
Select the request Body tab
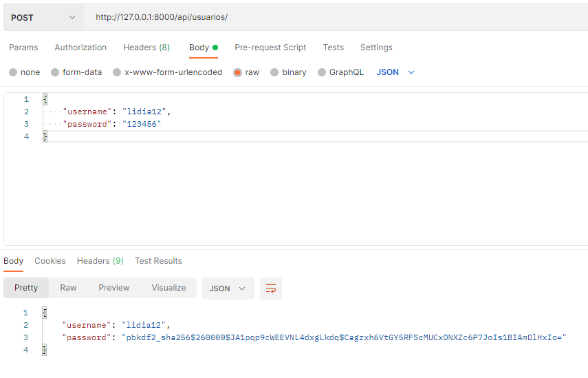204,48
